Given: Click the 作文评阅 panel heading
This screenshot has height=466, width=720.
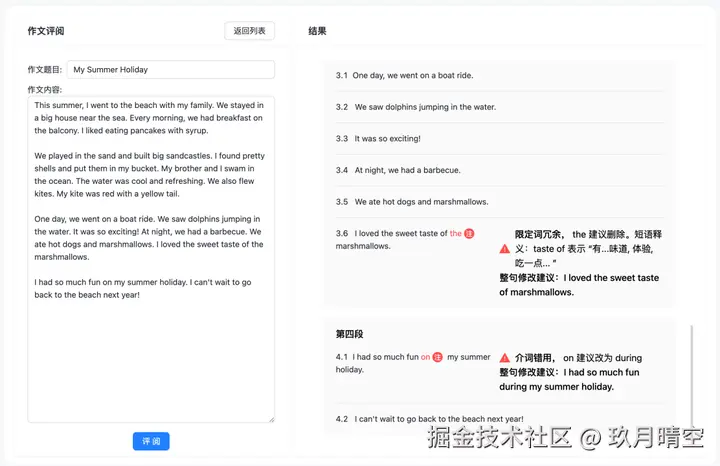Looking at the screenshot, I should click(46, 31).
